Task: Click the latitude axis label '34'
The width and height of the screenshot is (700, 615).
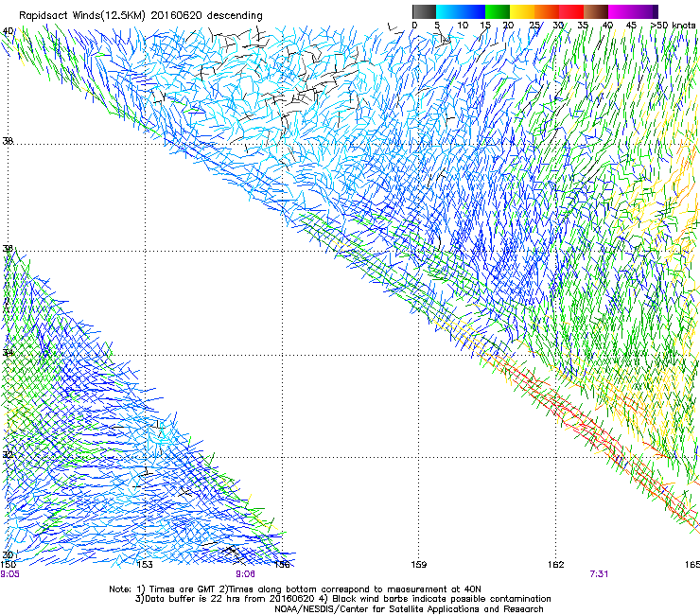Action: [x=8, y=353]
